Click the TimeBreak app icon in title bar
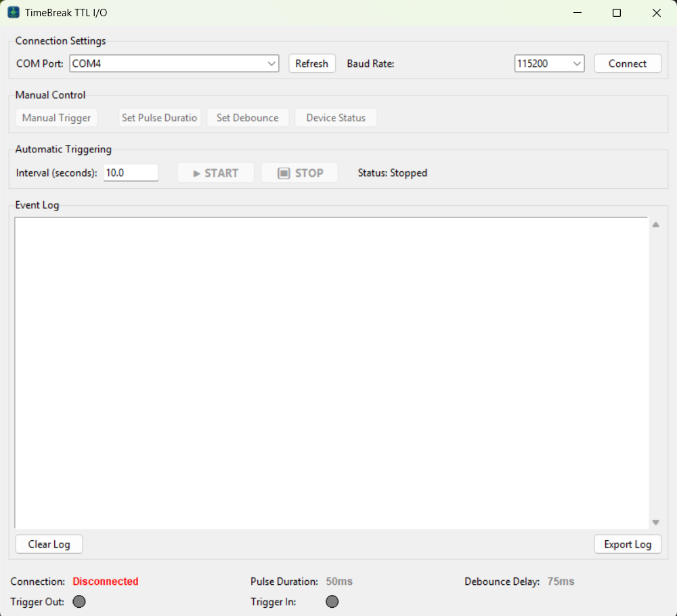Image resolution: width=677 pixels, height=616 pixels. [x=14, y=12]
